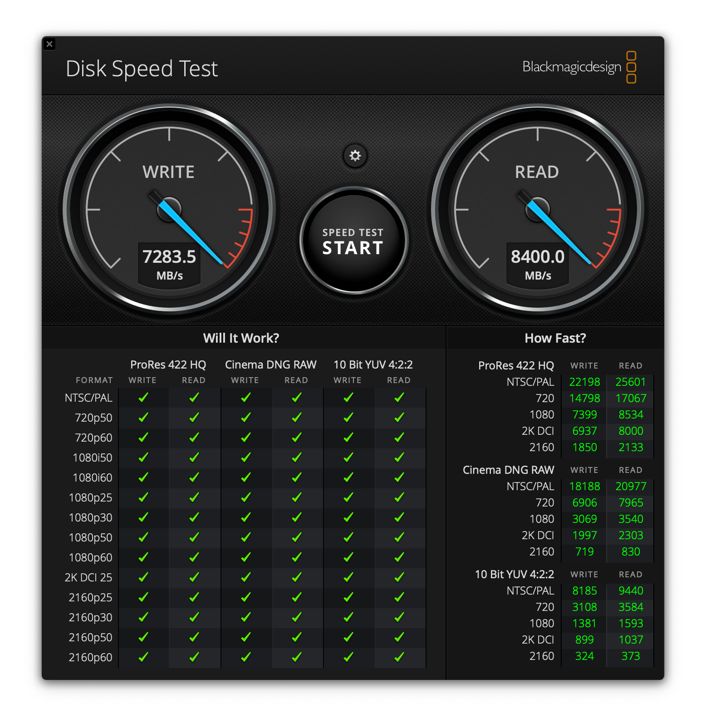Screen dimensions: 706x728
Task: Click Cinema DNG RAW read checkmark for 2K DCI 25
Action: [x=297, y=577]
